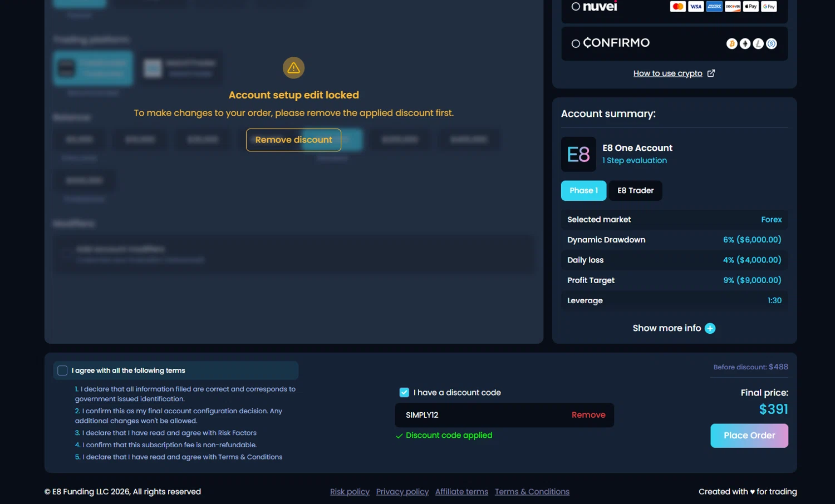Image resolution: width=835 pixels, height=504 pixels.
Task: Click the Bitcoin coin icon
Action: 732,44
